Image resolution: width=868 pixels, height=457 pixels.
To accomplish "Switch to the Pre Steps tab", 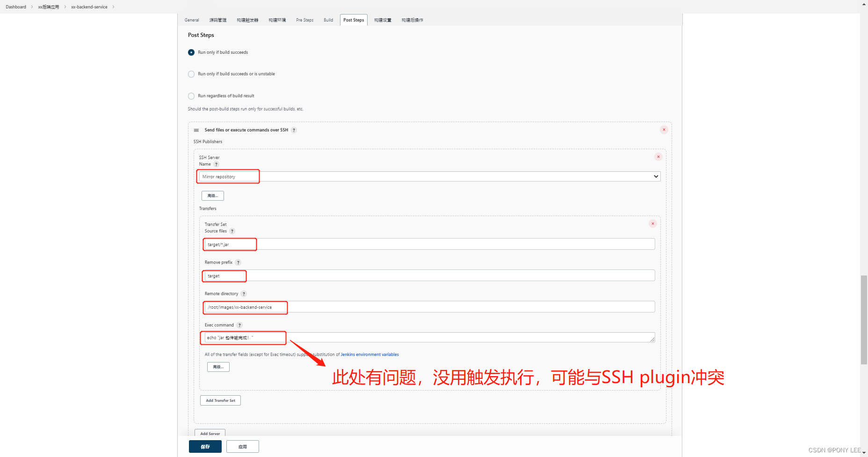I will (305, 20).
